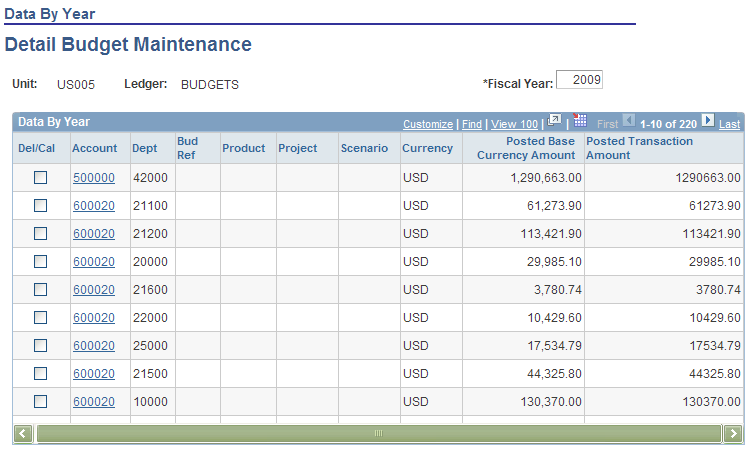Screen dimensions: 756x457
Task: Open account 600020 for dept 21200
Action: [94, 234]
